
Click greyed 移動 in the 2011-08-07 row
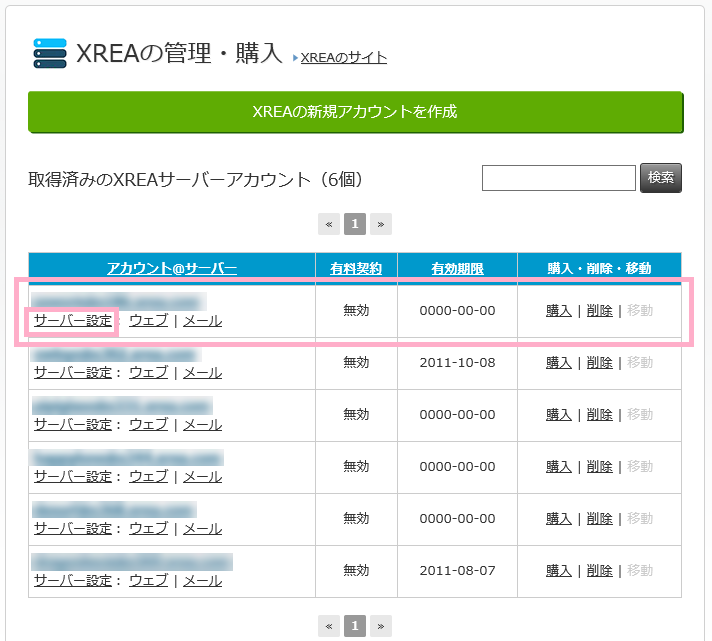[640, 571]
